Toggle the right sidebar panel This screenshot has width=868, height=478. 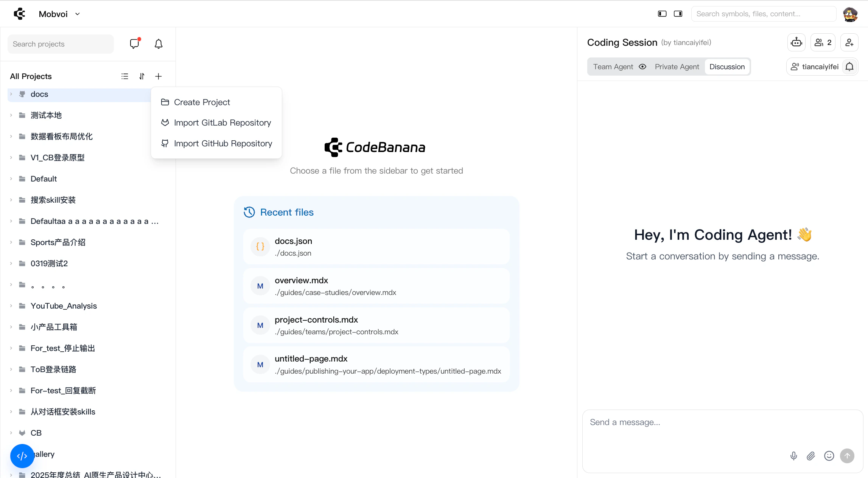pyautogui.click(x=678, y=14)
